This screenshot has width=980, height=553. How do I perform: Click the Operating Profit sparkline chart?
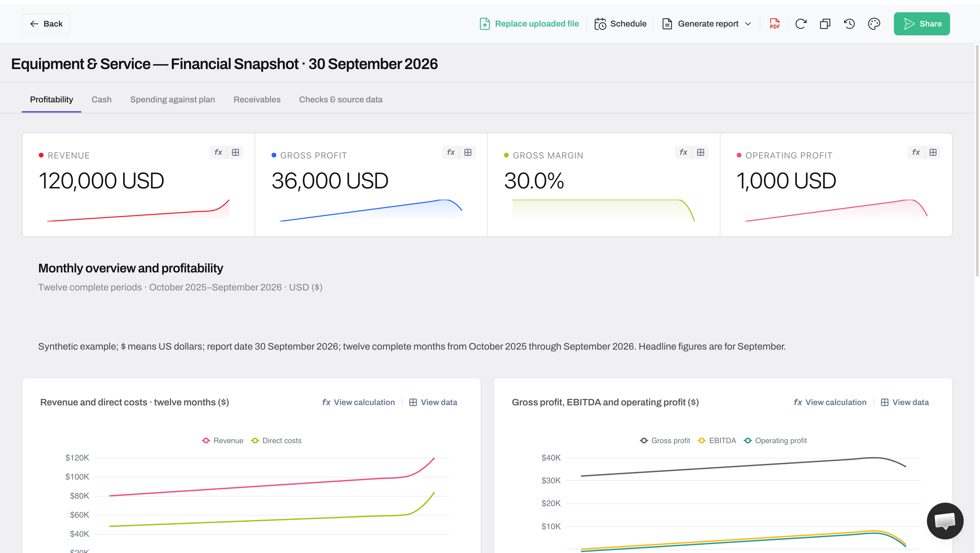836,210
